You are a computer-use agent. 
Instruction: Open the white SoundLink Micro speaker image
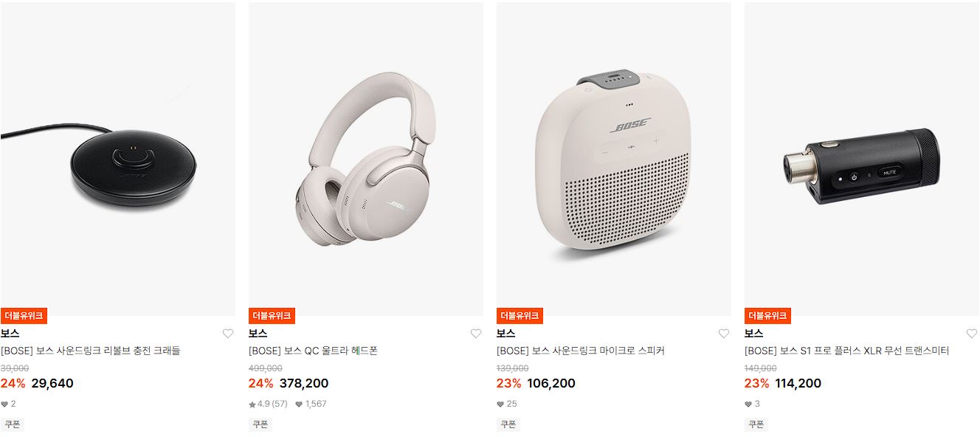(614, 159)
